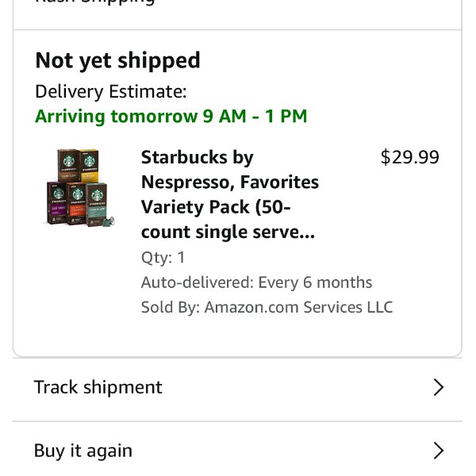The image size is (476, 476).
Task: Select the Track shipment row label
Action: [98, 387]
